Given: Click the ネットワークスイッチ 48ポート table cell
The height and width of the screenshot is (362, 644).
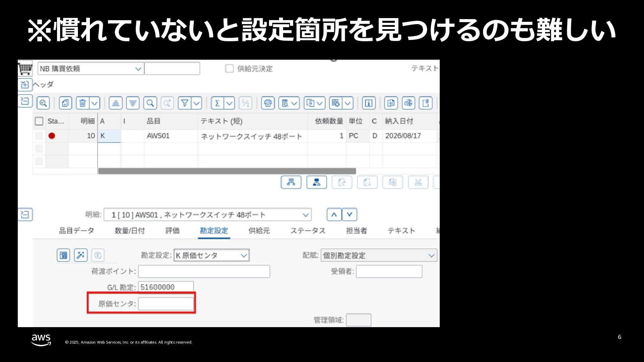Looking at the screenshot, I should pos(253,136).
